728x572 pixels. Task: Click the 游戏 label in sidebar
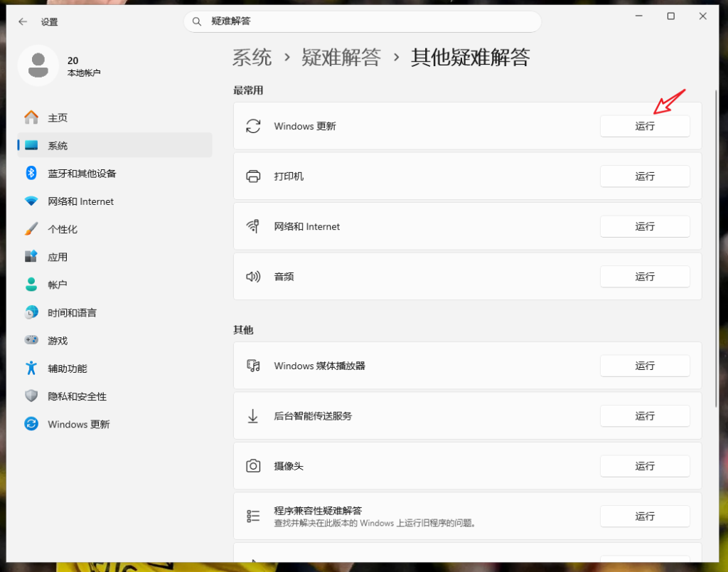click(58, 341)
